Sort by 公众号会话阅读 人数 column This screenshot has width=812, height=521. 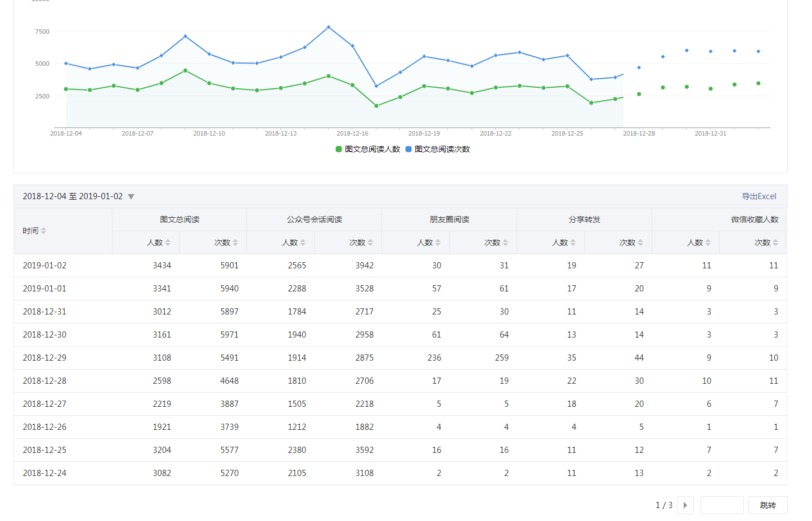[x=303, y=242]
